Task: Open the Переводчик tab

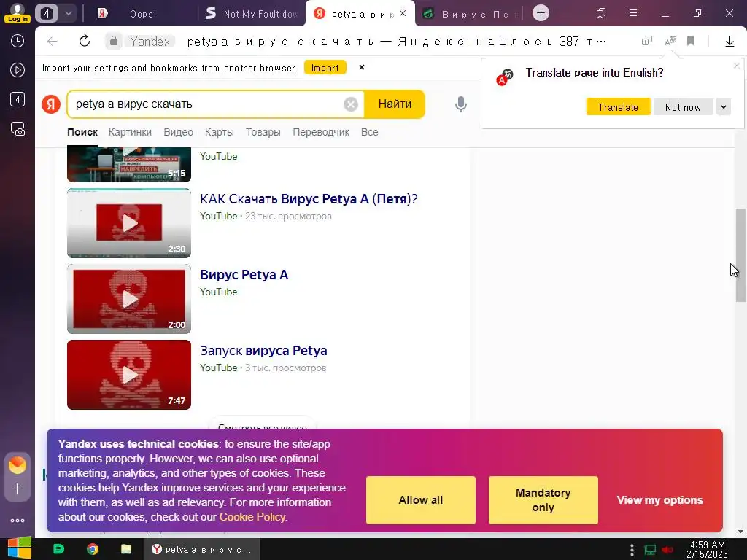Action: point(321,133)
